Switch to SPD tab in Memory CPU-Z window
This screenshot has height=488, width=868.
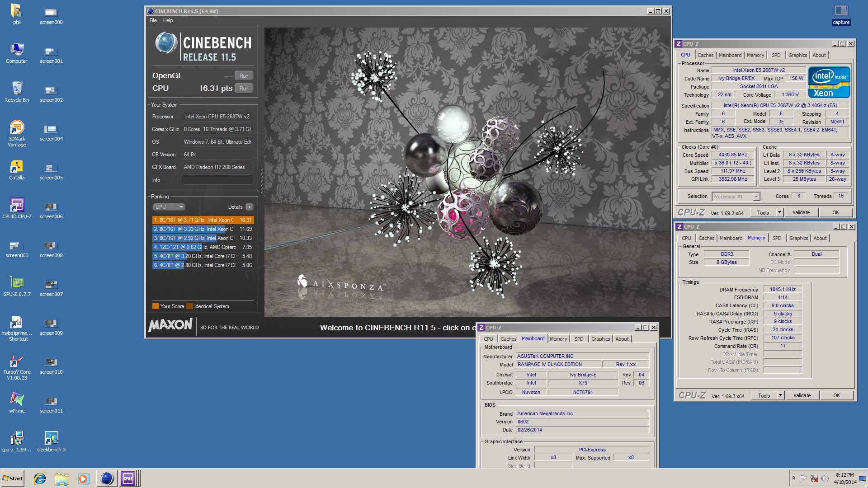pyautogui.click(x=777, y=238)
